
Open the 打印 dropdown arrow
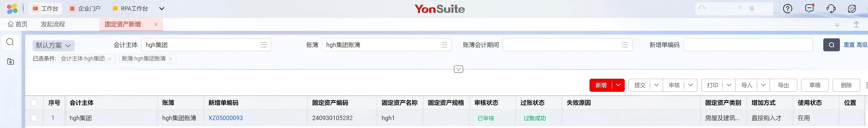[x=729, y=85]
